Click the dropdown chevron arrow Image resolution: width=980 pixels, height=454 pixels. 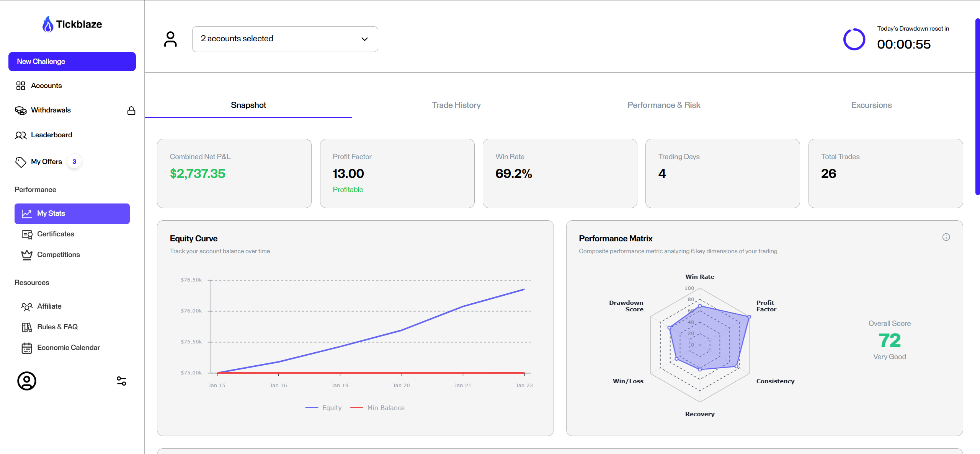(364, 39)
